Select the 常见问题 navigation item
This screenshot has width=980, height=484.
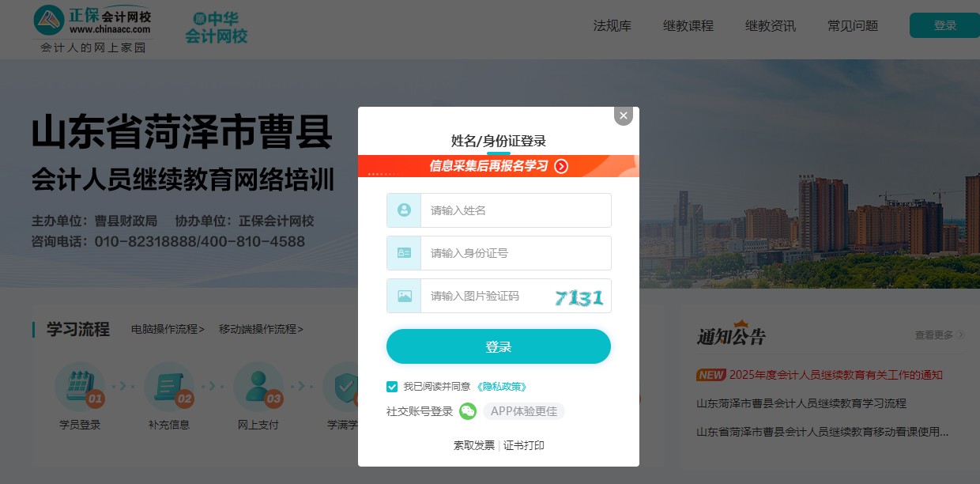coord(853,25)
